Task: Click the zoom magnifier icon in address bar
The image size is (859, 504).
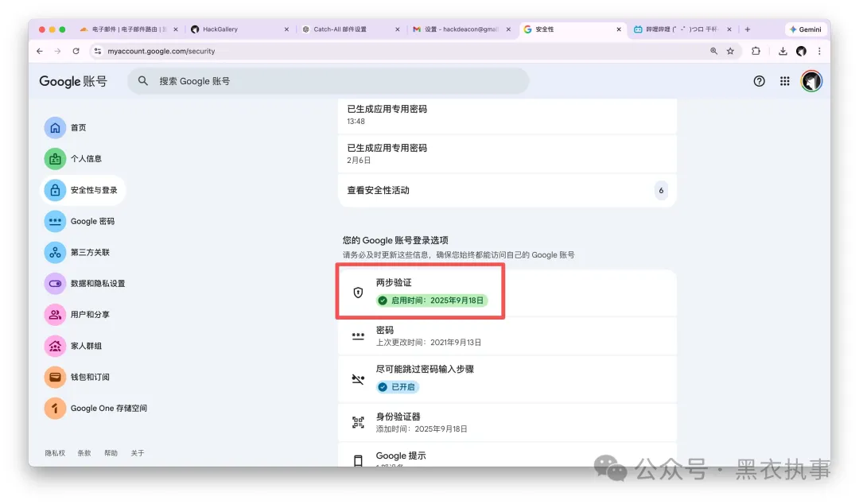Action: [713, 51]
